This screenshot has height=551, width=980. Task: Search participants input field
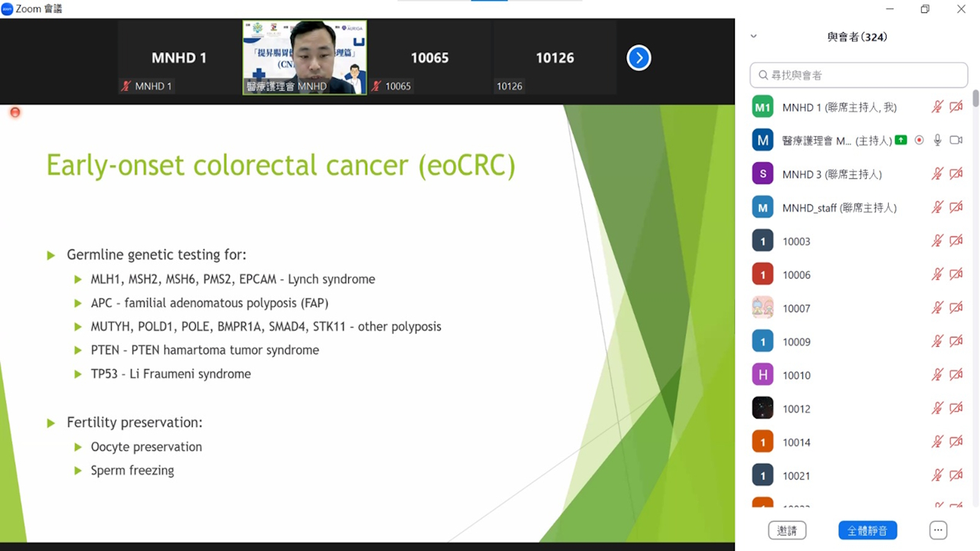click(859, 75)
